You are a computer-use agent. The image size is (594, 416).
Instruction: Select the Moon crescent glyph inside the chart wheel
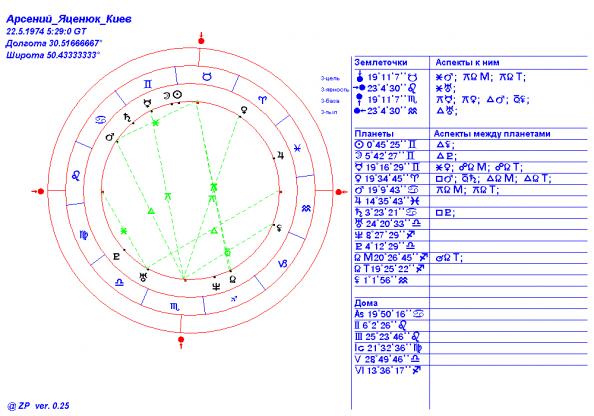pyautogui.click(x=167, y=95)
